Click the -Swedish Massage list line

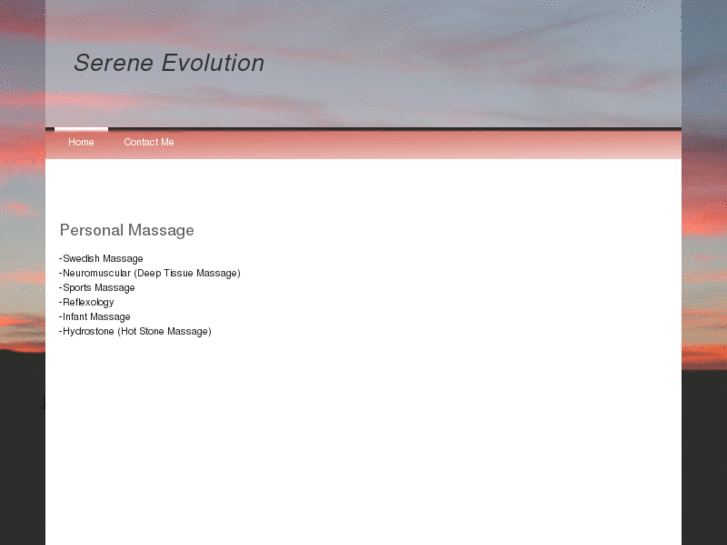pos(101,258)
